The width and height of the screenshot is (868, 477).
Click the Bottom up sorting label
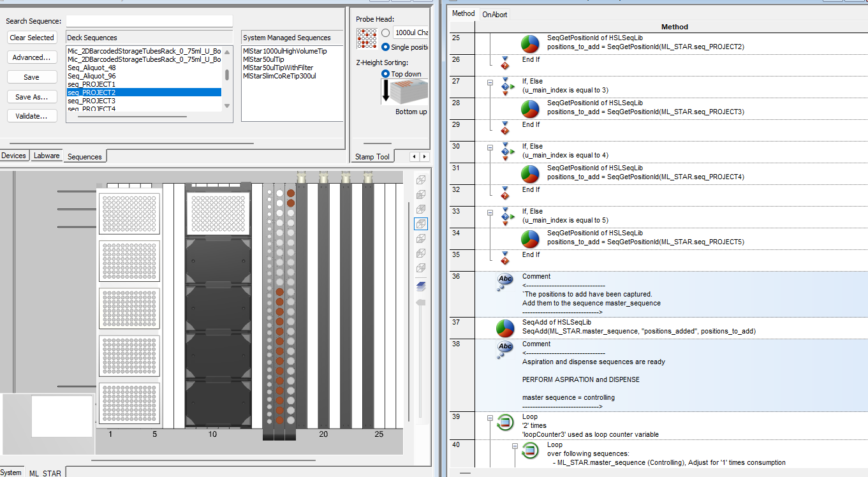click(411, 112)
